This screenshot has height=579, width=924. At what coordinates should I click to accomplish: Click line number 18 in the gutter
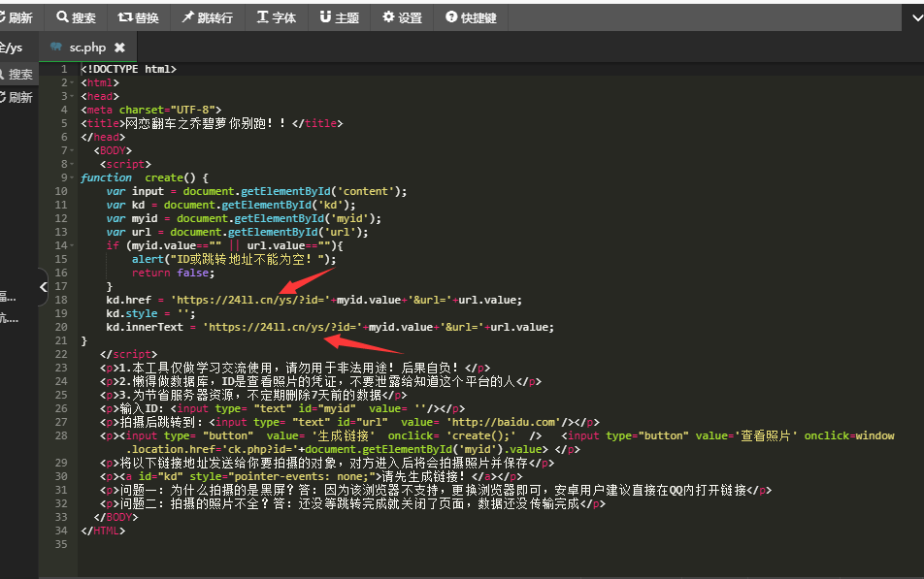(61, 300)
